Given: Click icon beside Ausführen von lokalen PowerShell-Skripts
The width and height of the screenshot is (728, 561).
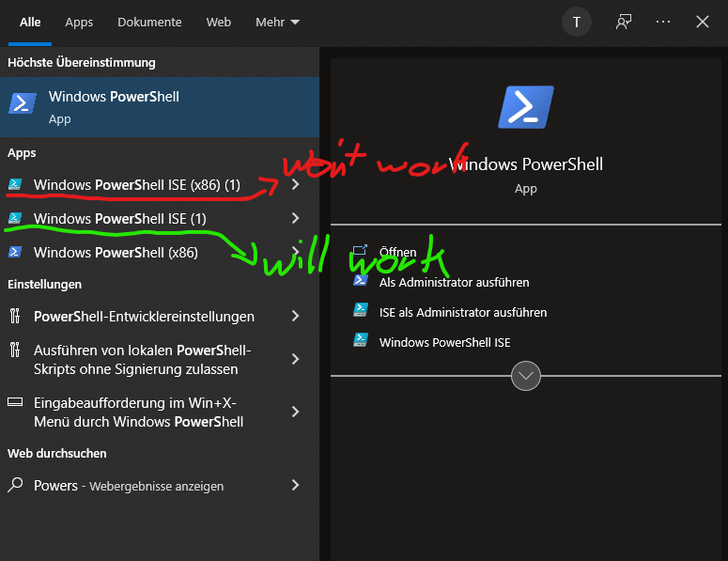Looking at the screenshot, I should point(15,350).
